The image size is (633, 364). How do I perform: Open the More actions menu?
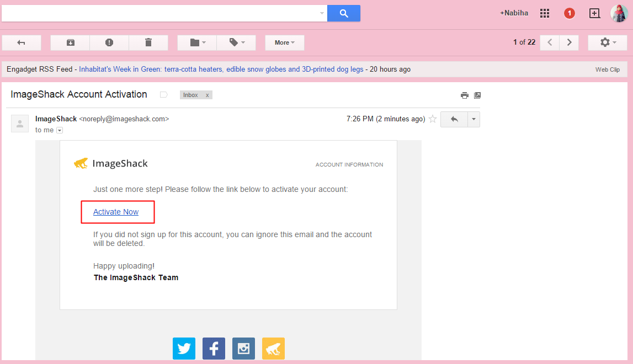point(285,42)
